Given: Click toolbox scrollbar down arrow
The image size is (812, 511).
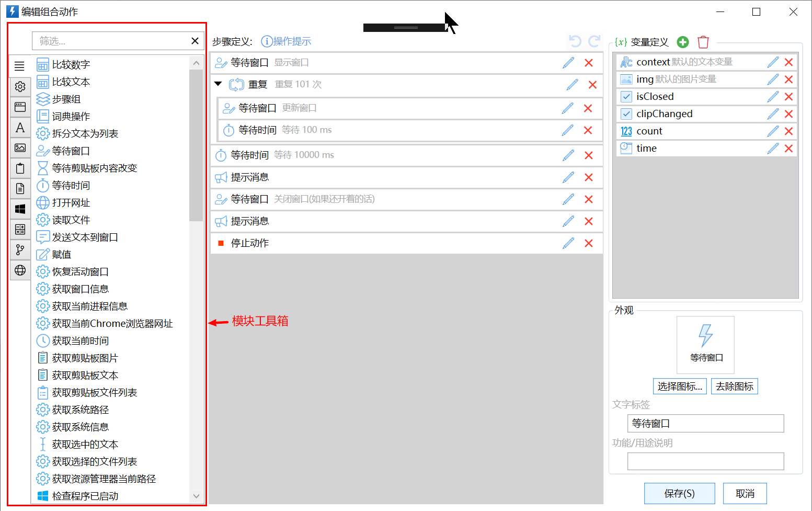Looking at the screenshot, I should (197, 496).
